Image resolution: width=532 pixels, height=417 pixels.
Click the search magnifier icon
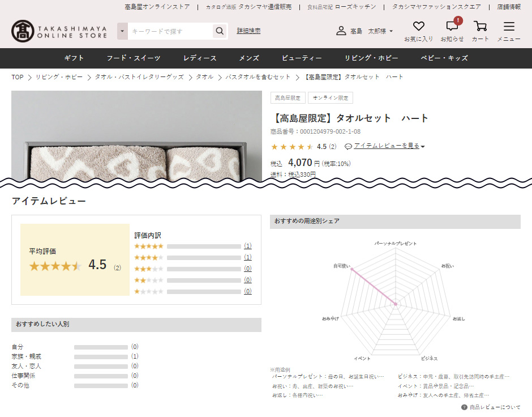click(220, 31)
